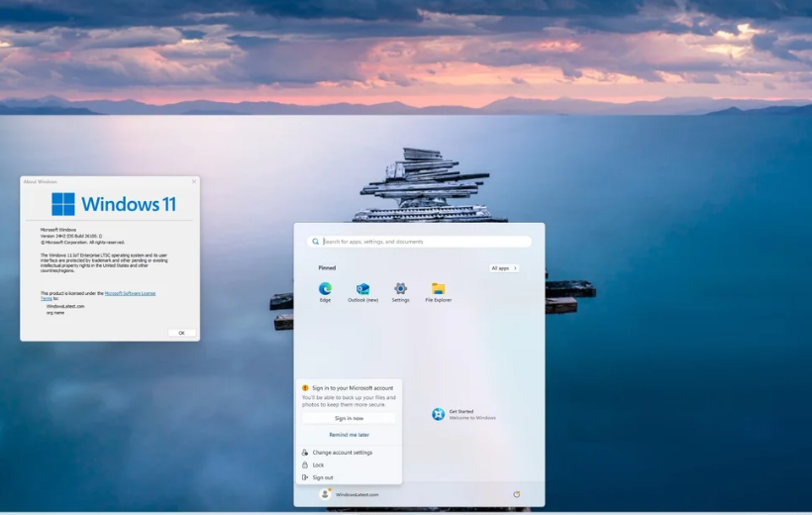Open the Get Started recommended item

point(463,414)
